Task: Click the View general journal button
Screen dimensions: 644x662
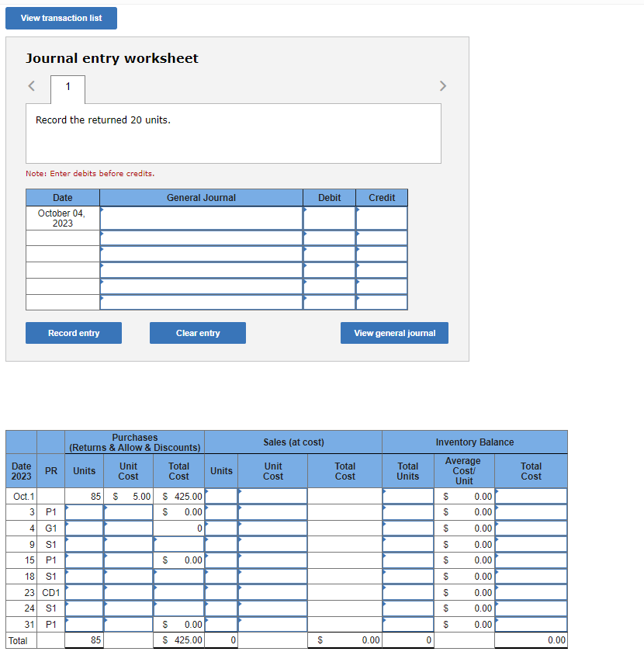Action: [x=396, y=332]
